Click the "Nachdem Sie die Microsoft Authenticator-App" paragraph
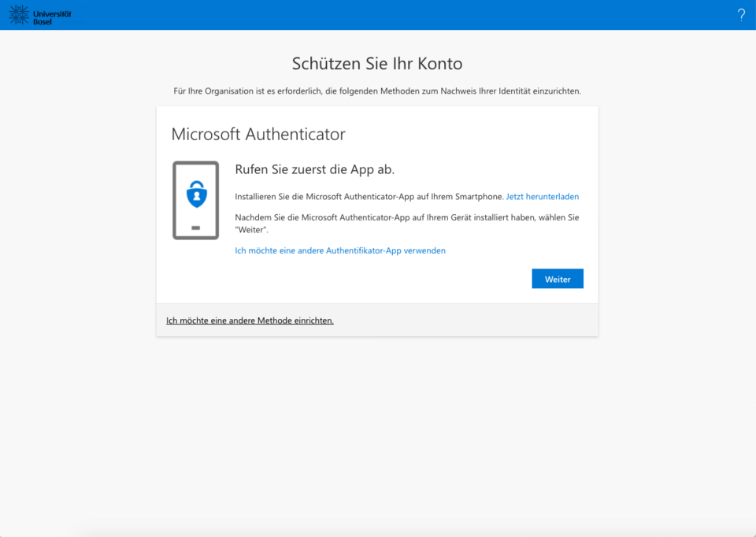 click(x=406, y=217)
